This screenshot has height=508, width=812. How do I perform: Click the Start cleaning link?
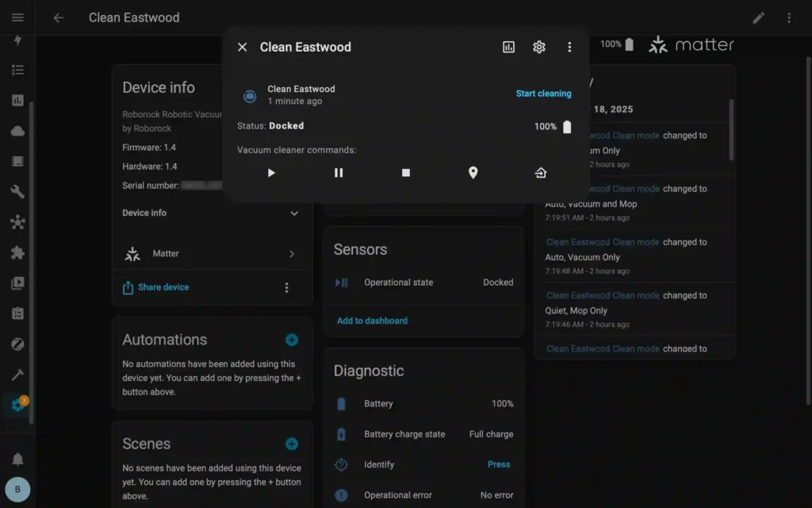543,93
